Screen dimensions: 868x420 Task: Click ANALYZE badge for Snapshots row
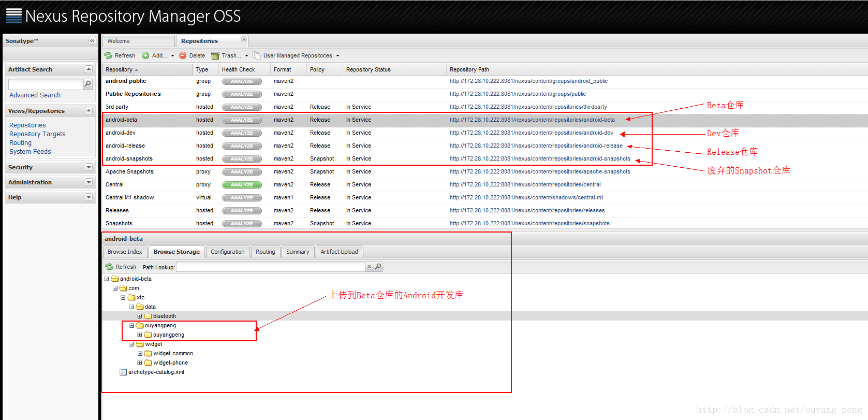242,224
